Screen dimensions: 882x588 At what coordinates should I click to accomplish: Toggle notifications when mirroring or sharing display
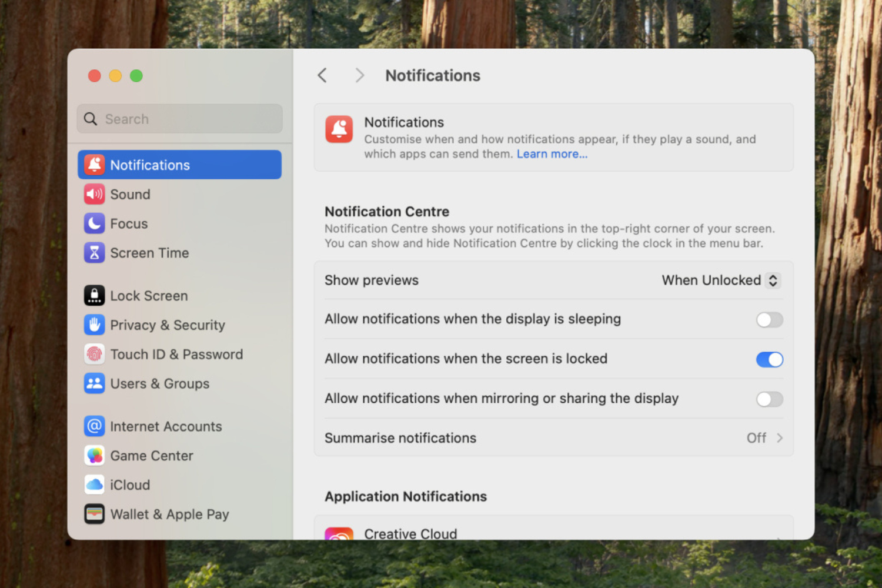click(x=769, y=399)
